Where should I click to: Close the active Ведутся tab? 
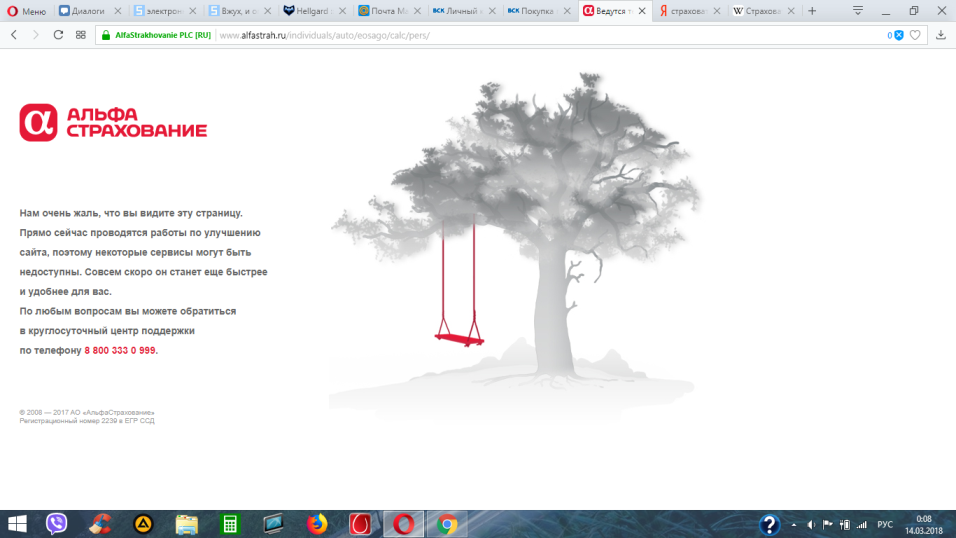(x=642, y=11)
